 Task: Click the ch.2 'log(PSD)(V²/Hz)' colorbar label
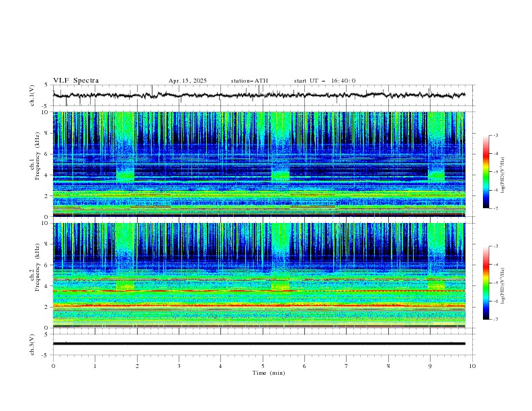[504, 285]
